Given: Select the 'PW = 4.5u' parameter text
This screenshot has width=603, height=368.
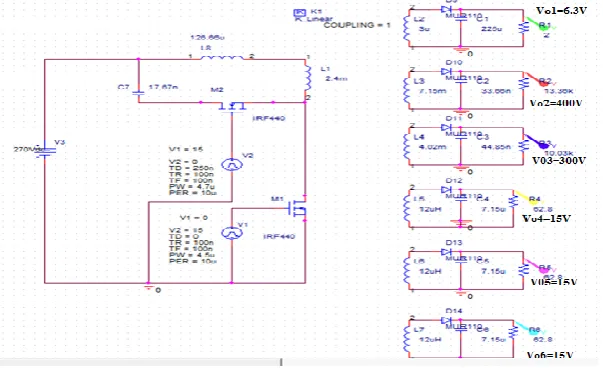Looking at the screenshot, I should (x=191, y=255).
